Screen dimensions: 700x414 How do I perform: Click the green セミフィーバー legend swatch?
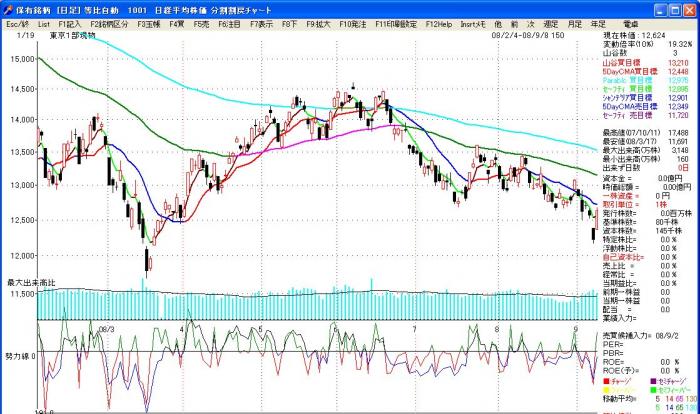point(654,390)
